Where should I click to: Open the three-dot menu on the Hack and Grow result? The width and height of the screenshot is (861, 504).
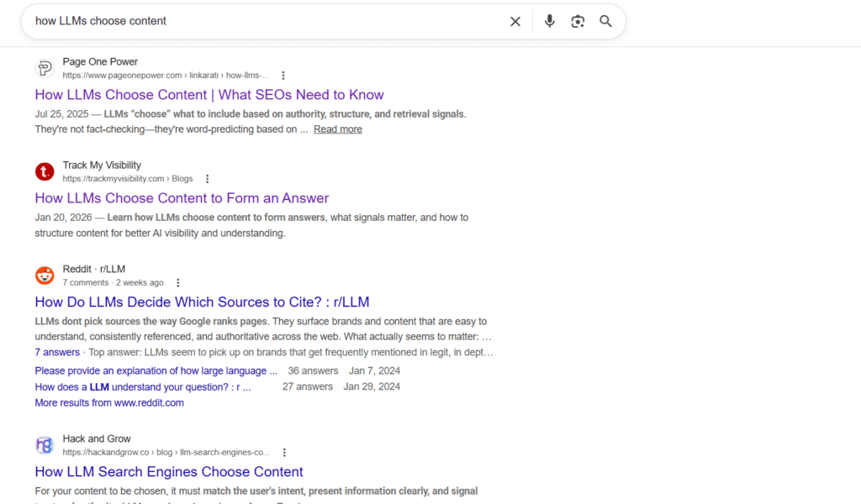(x=284, y=452)
